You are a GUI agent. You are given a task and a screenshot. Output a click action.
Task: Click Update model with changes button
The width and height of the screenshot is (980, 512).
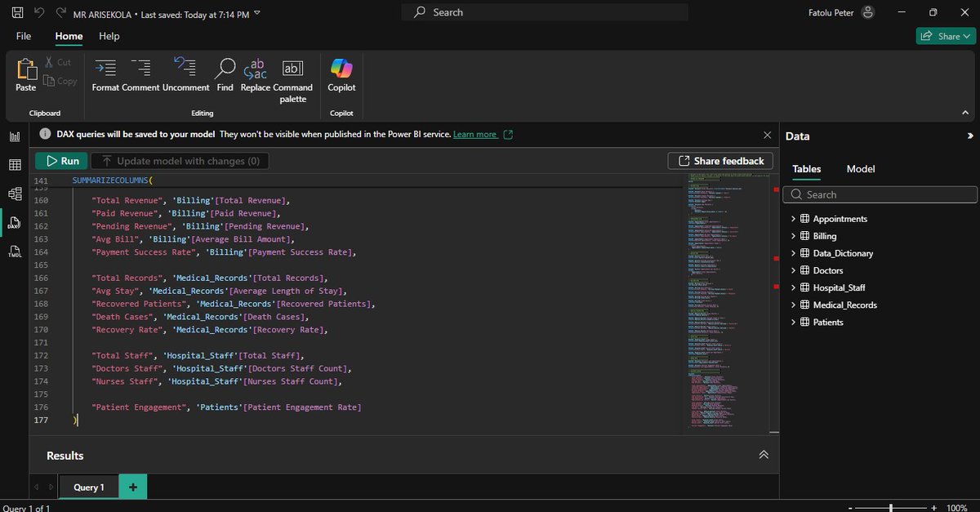(x=180, y=161)
